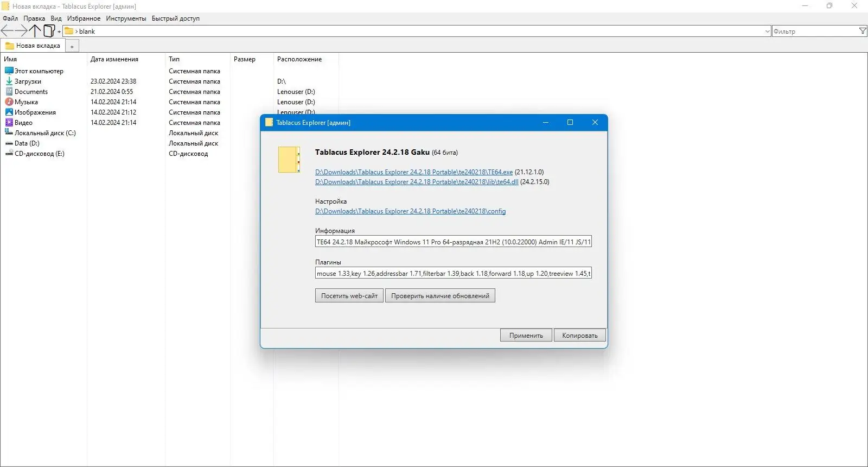
Task: Click the Информация text field
Action: coord(454,242)
